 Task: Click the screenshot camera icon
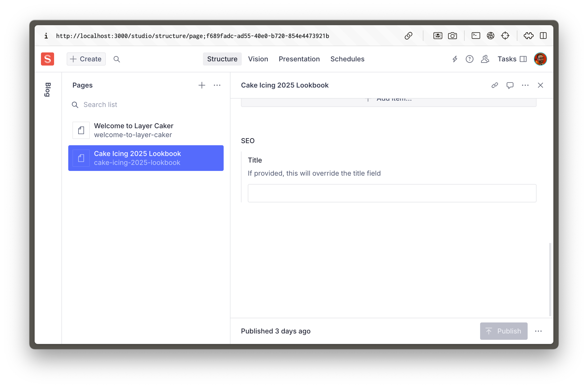452,36
